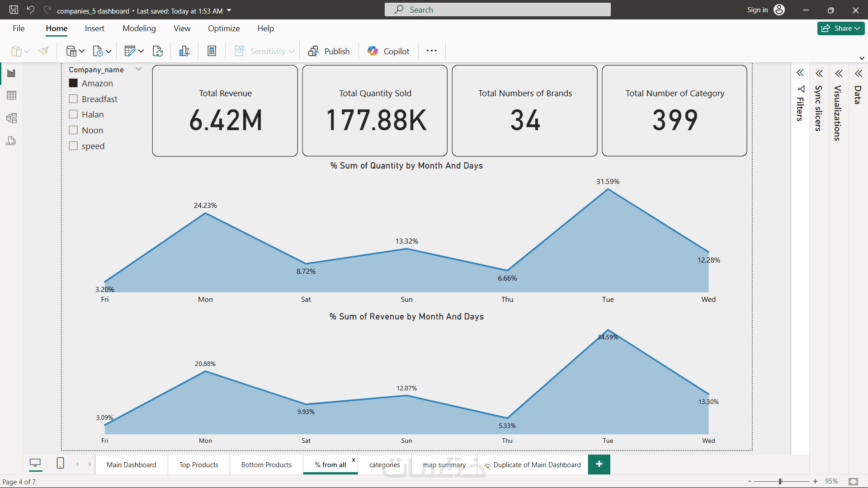Switch to Table view icon
This screenshot has width=868, height=488.
coord(11,95)
